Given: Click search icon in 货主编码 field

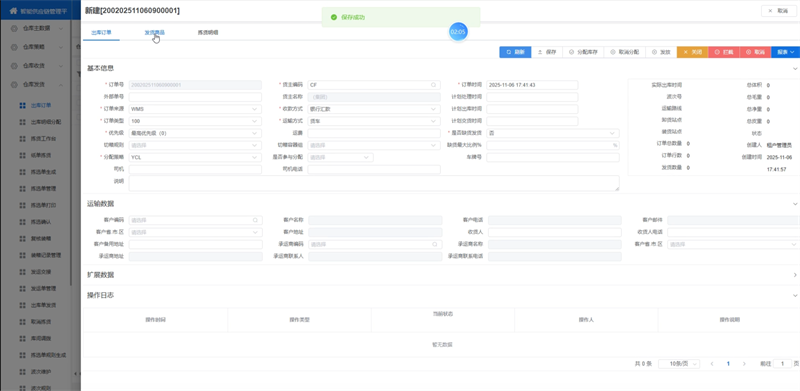Looking at the screenshot, I should [x=434, y=85].
